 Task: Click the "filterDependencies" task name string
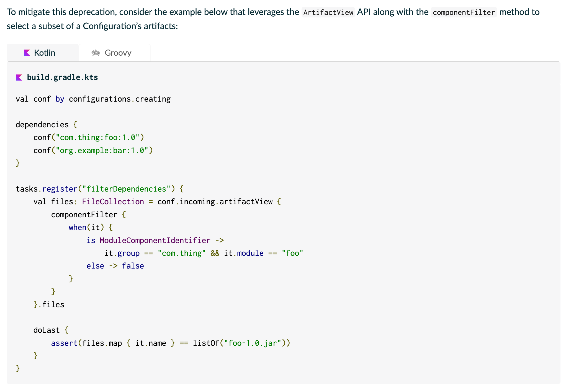click(126, 189)
